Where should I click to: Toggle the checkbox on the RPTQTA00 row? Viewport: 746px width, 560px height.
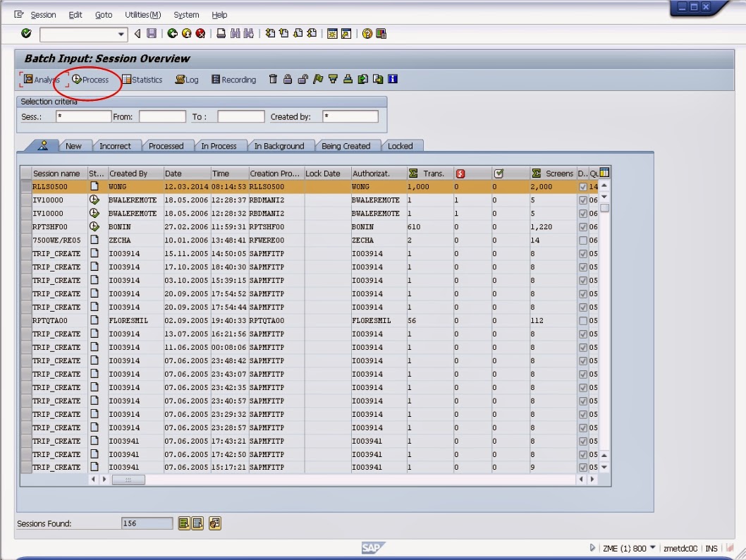coord(584,320)
